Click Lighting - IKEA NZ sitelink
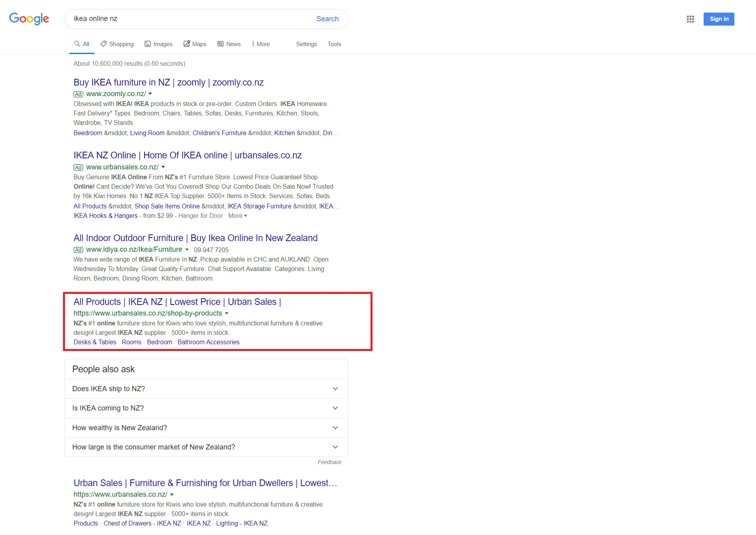This screenshot has height=535, width=756. pyautogui.click(x=242, y=524)
